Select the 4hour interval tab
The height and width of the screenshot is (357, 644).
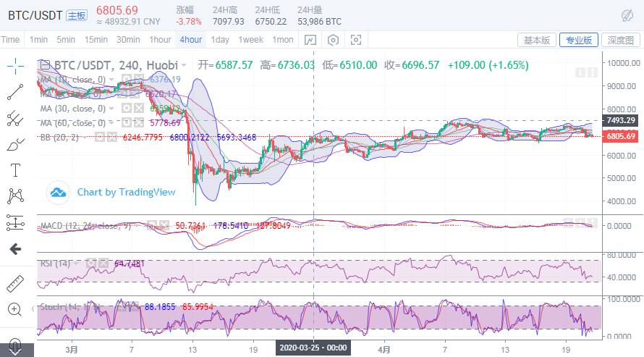click(x=191, y=40)
